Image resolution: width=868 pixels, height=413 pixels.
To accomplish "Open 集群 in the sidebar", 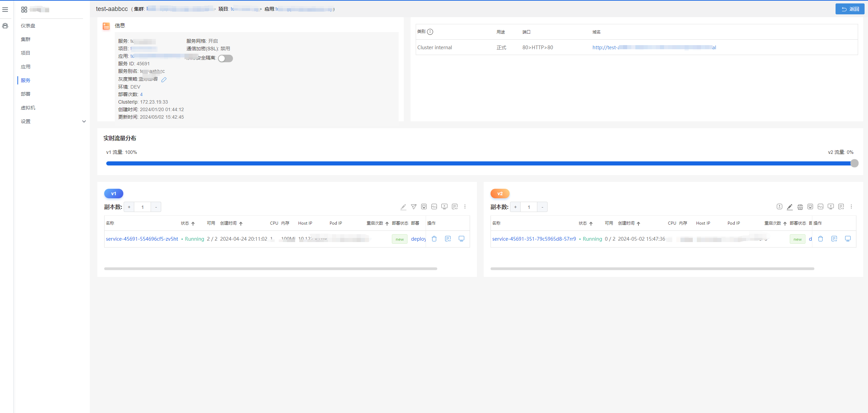I will tap(26, 39).
